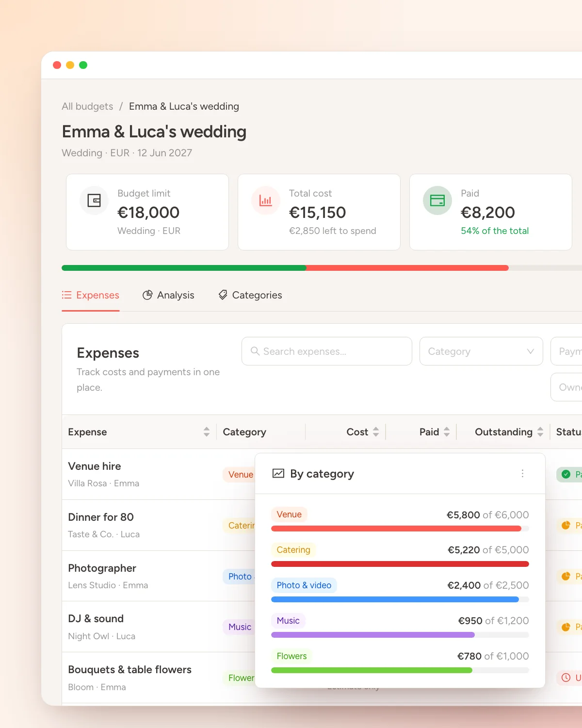Open the Category filter dropdown

(x=481, y=351)
